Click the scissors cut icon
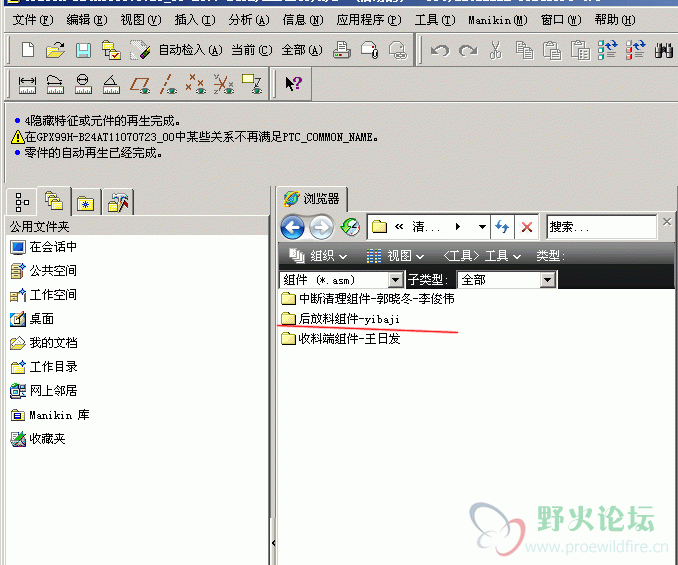The height and width of the screenshot is (565, 678). point(496,50)
